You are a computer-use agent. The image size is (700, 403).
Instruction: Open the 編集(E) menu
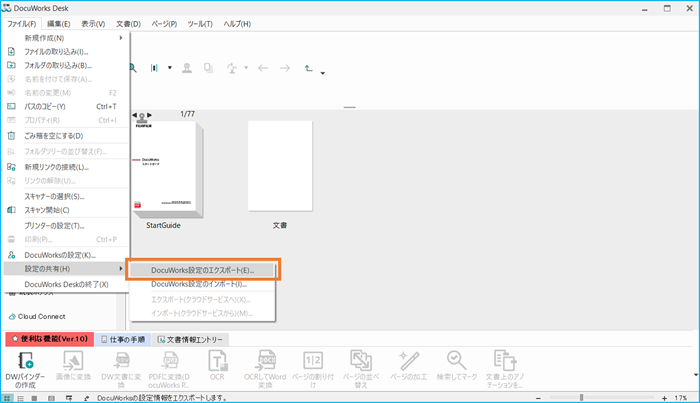58,24
